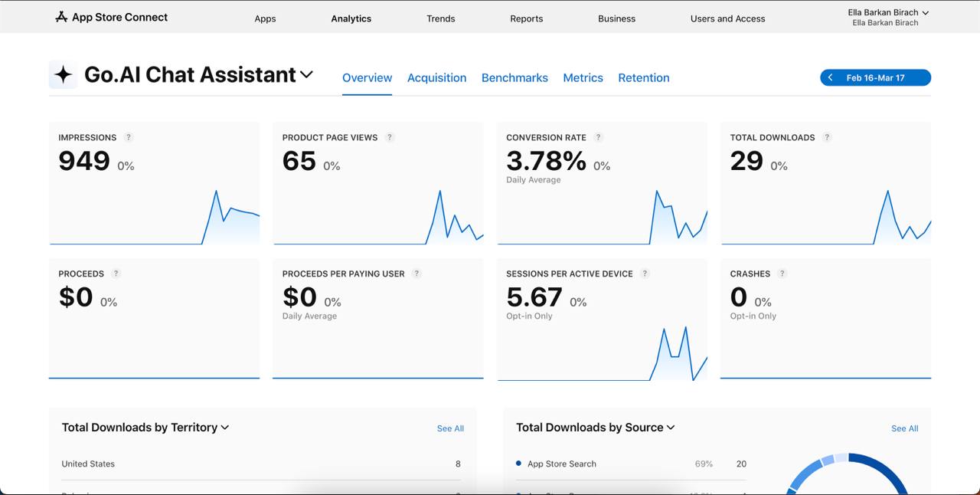Click the help icon beside Product Page Views
Screen dimensions: 980x495
click(x=390, y=137)
